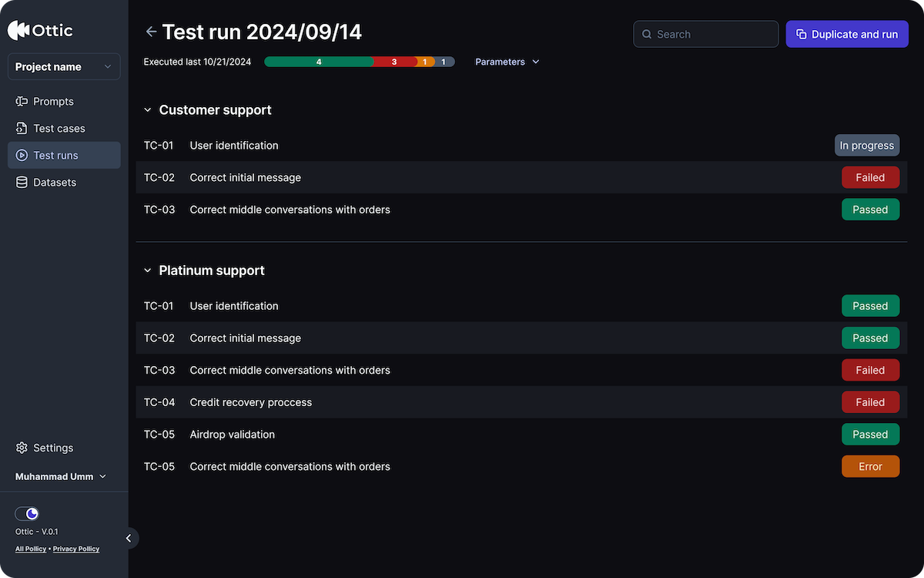Open Customer support TC-03 middle conversations row
924x578 pixels.
pyautogui.click(x=521, y=210)
